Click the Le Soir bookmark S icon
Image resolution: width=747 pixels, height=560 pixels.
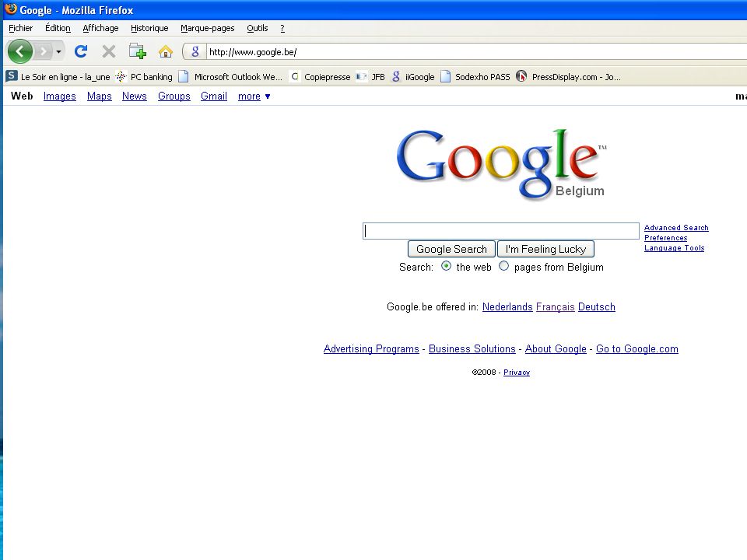(12, 76)
